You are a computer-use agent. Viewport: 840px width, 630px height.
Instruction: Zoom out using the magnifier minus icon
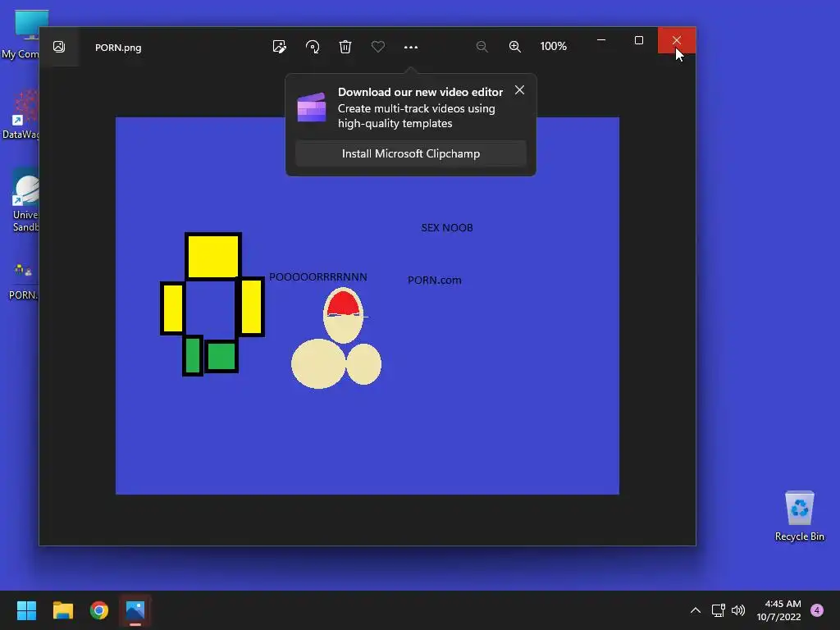(x=482, y=47)
